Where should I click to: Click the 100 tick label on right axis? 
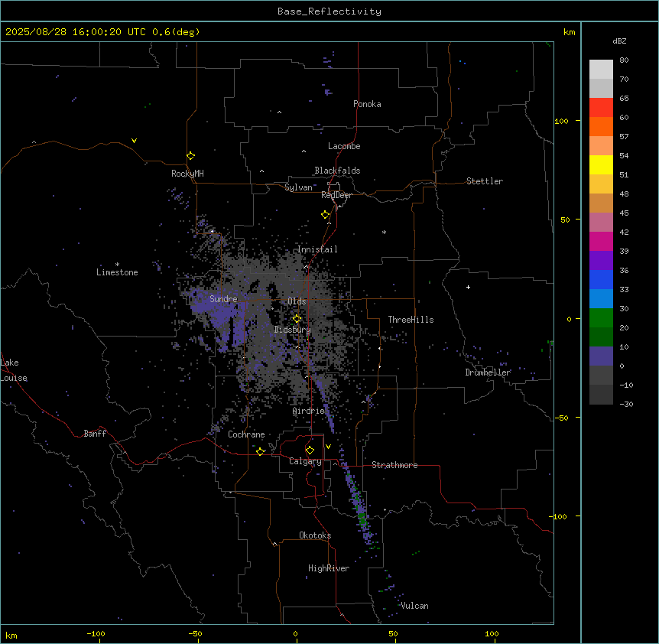pyautogui.click(x=561, y=121)
